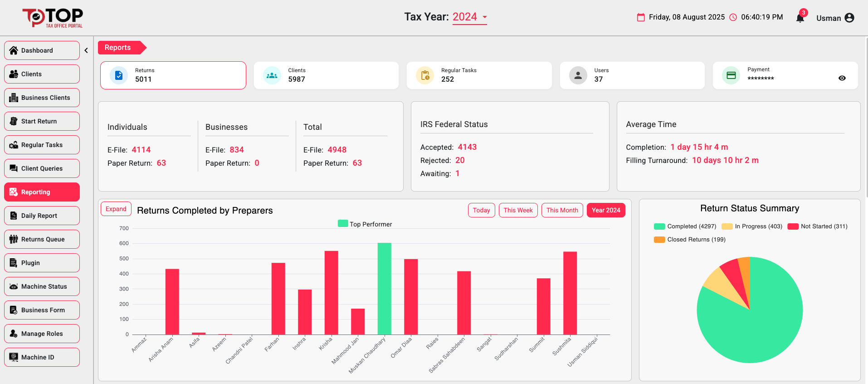Expand the Returns Completed by Preparers chart
The height and width of the screenshot is (384, 868).
click(x=116, y=209)
